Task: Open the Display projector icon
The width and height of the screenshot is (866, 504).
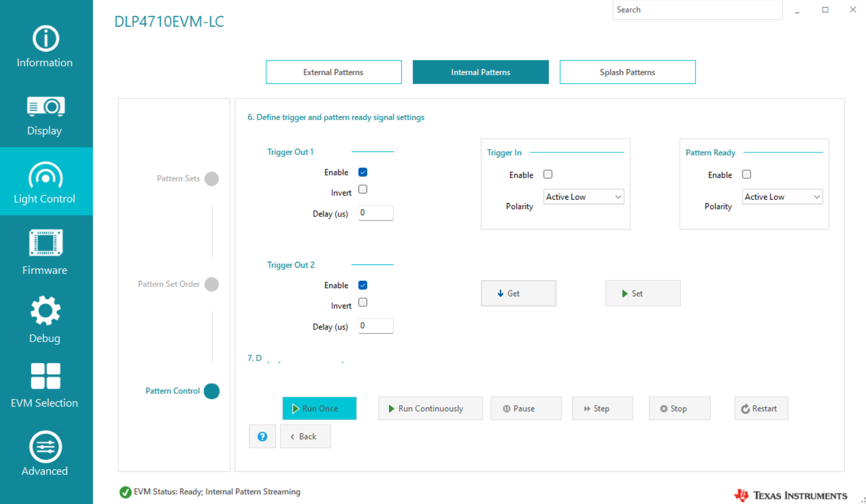Action: click(x=45, y=107)
